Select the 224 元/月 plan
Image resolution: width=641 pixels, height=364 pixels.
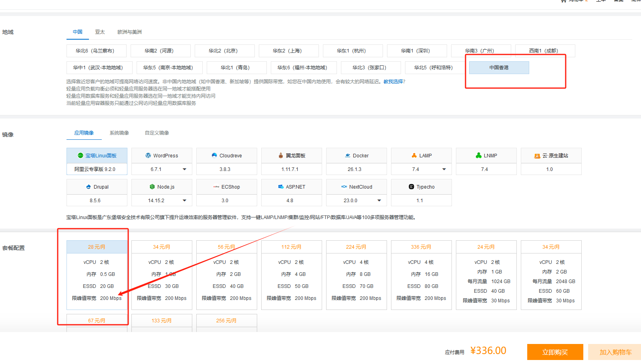(x=357, y=275)
